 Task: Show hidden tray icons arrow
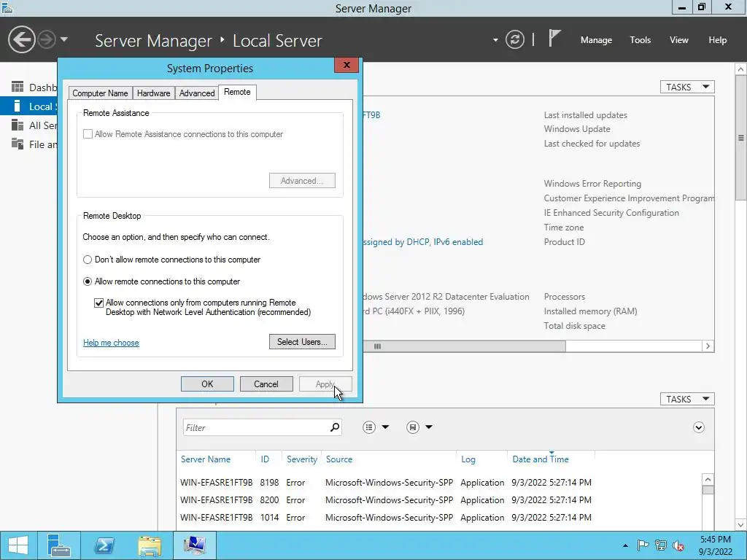(625, 545)
